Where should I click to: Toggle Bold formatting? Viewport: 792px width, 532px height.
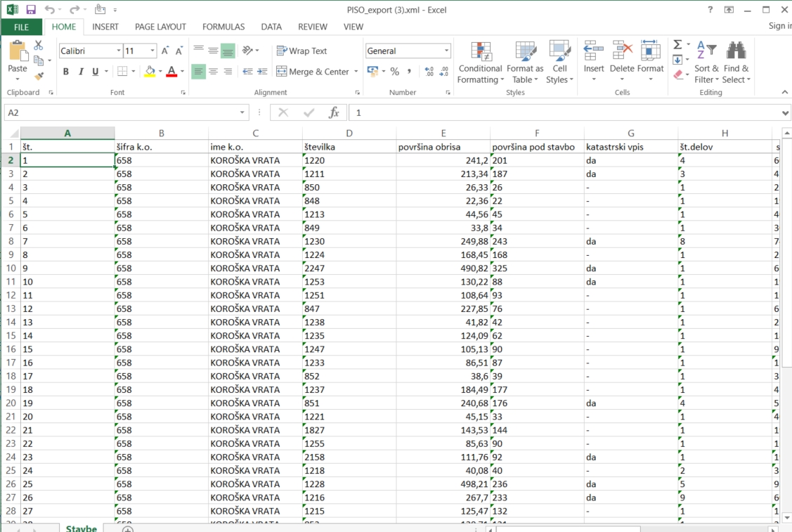66,72
